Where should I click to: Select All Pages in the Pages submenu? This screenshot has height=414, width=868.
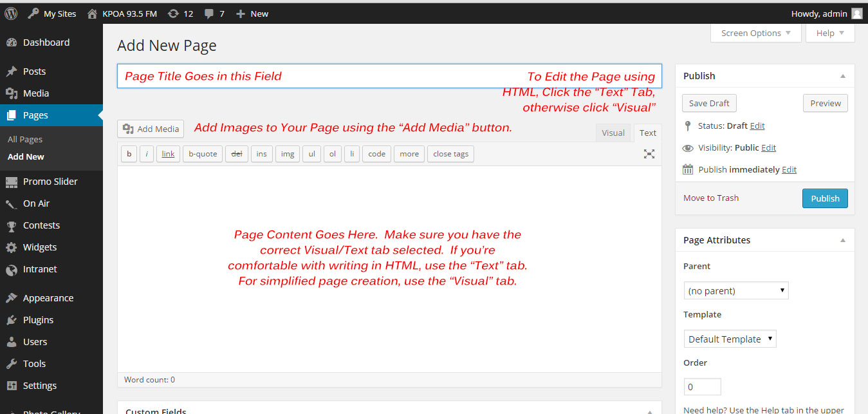pos(25,139)
